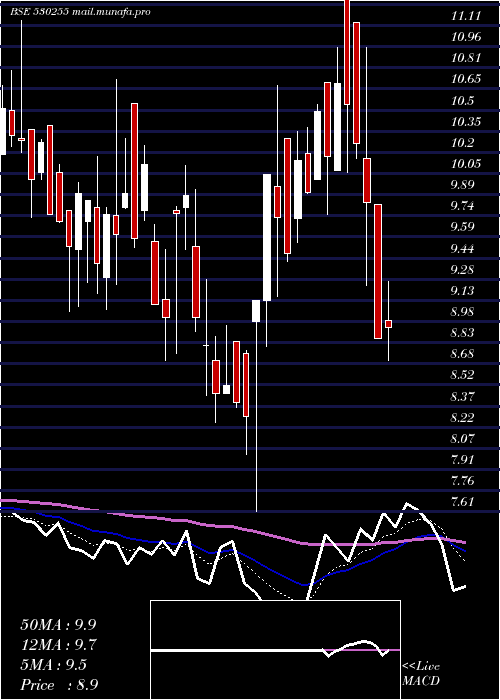
Task: Select the 8.07 price axis label
Action: click(x=463, y=439)
